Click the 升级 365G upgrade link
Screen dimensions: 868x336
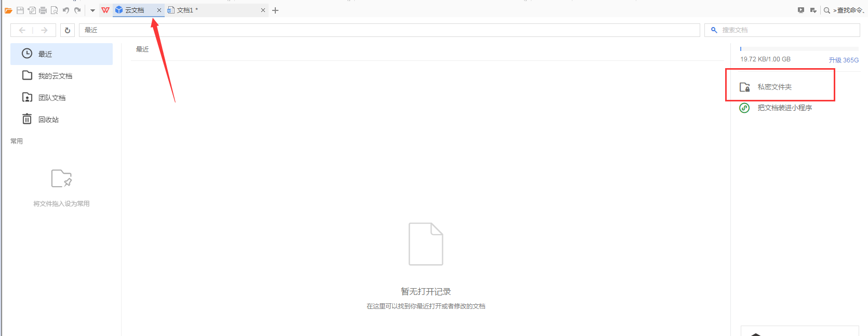point(844,60)
